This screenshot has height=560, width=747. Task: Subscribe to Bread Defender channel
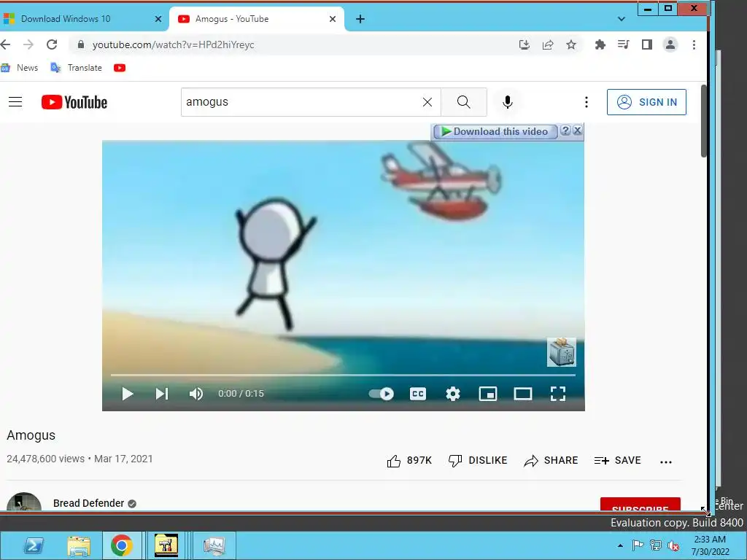point(640,505)
